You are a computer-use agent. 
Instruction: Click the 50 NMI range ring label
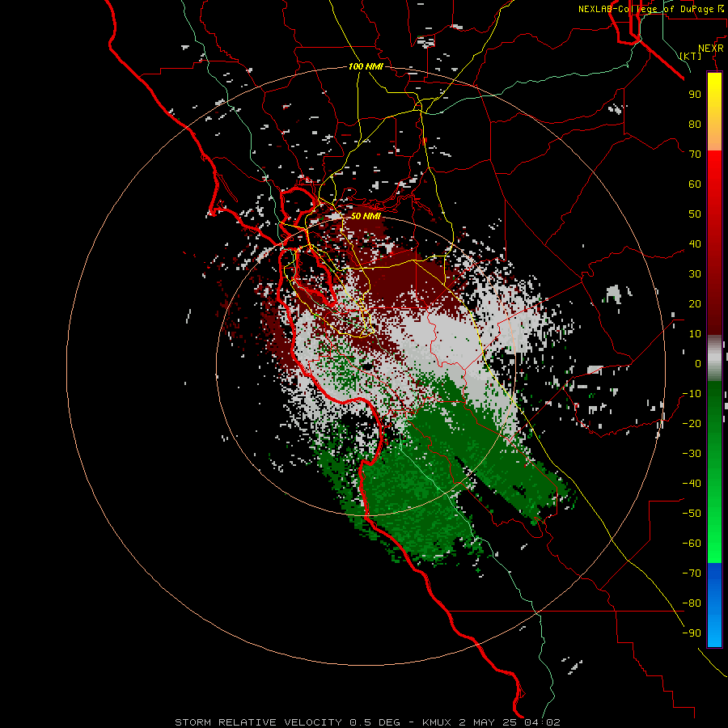click(x=366, y=216)
